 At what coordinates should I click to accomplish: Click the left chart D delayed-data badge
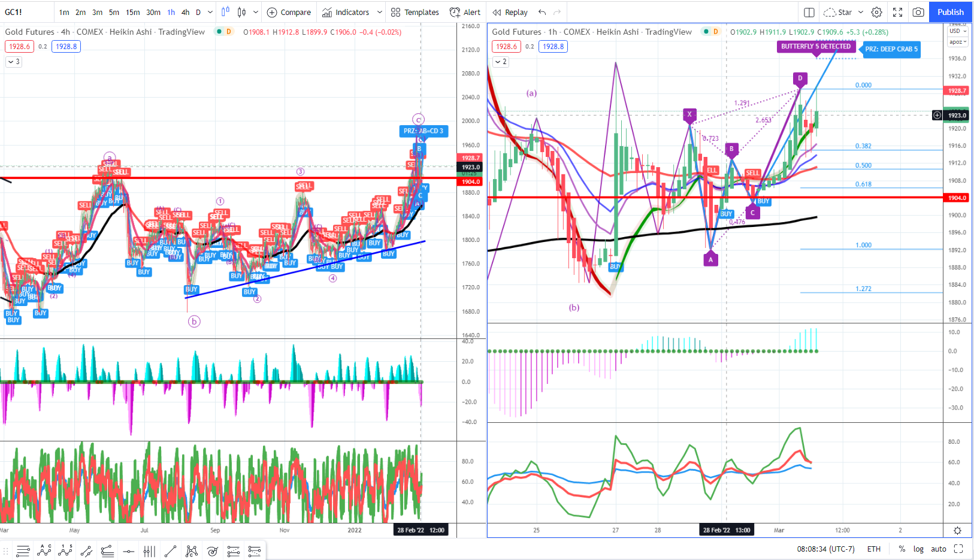[x=229, y=31]
